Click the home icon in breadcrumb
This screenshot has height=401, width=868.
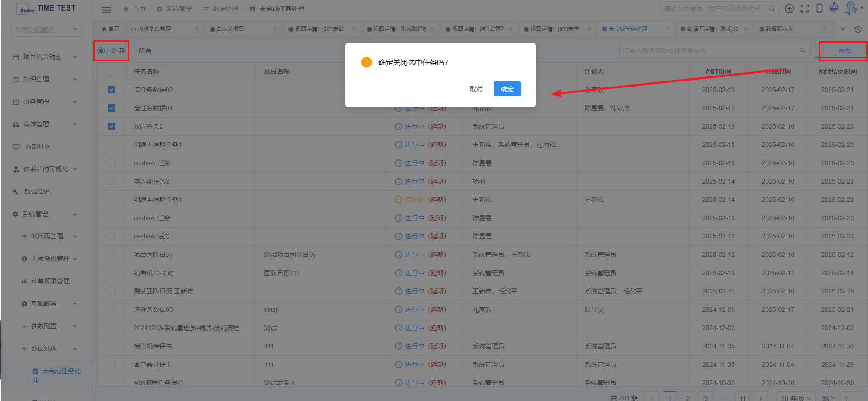(x=126, y=9)
